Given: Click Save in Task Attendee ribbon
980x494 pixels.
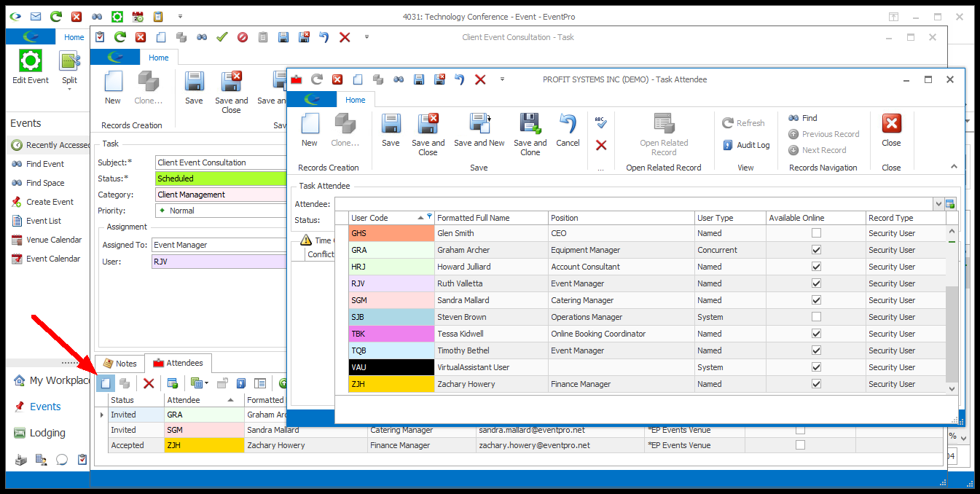Looking at the screenshot, I should (x=391, y=130).
